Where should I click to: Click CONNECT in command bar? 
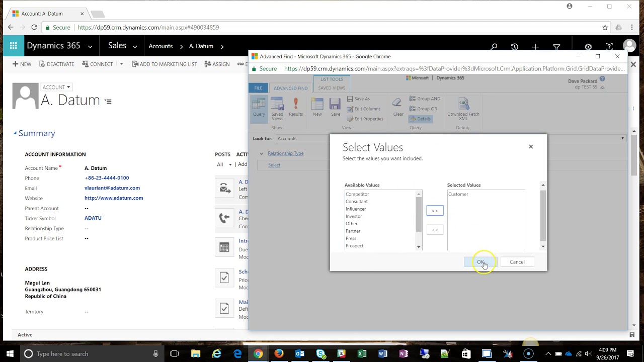click(x=97, y=64)
